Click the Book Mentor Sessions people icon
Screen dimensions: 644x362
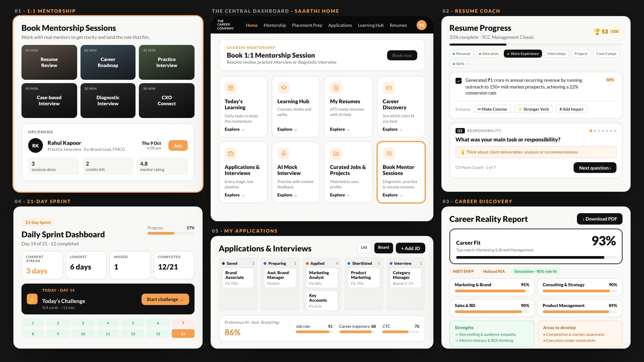389,154
